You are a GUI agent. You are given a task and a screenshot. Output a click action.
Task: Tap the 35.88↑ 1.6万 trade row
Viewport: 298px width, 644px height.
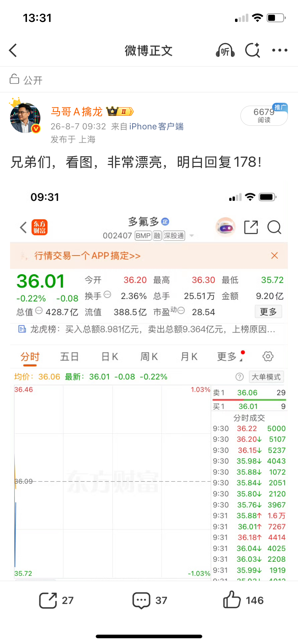[x=249, y=516]
